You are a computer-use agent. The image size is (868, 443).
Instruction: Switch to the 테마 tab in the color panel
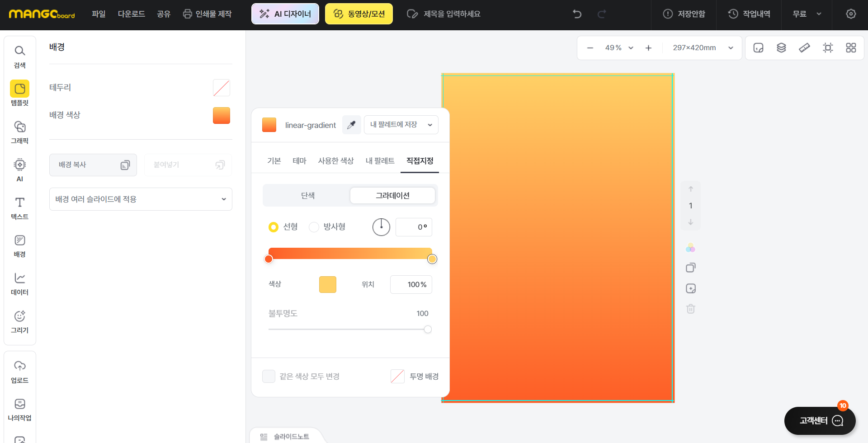299,160
